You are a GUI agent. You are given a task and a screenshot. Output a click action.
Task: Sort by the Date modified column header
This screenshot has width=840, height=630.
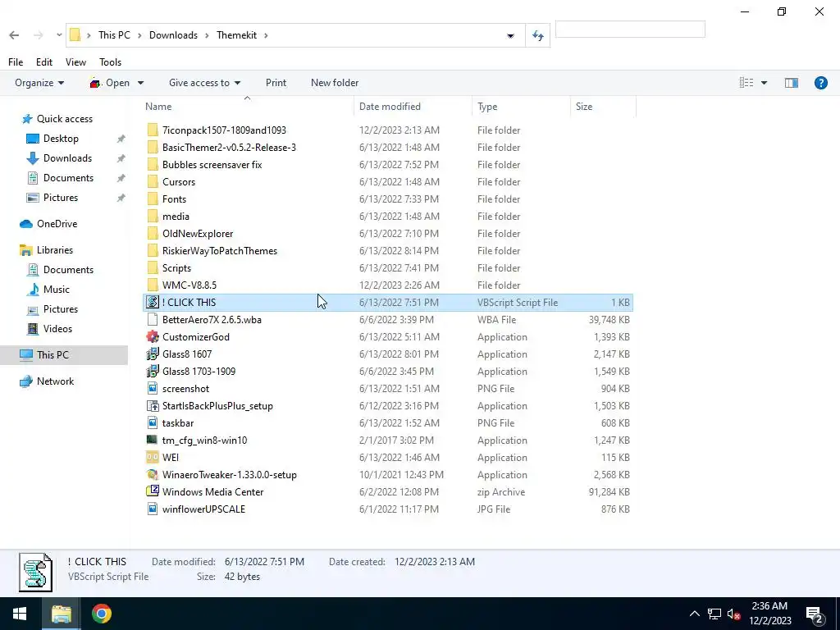coord(413,107)
